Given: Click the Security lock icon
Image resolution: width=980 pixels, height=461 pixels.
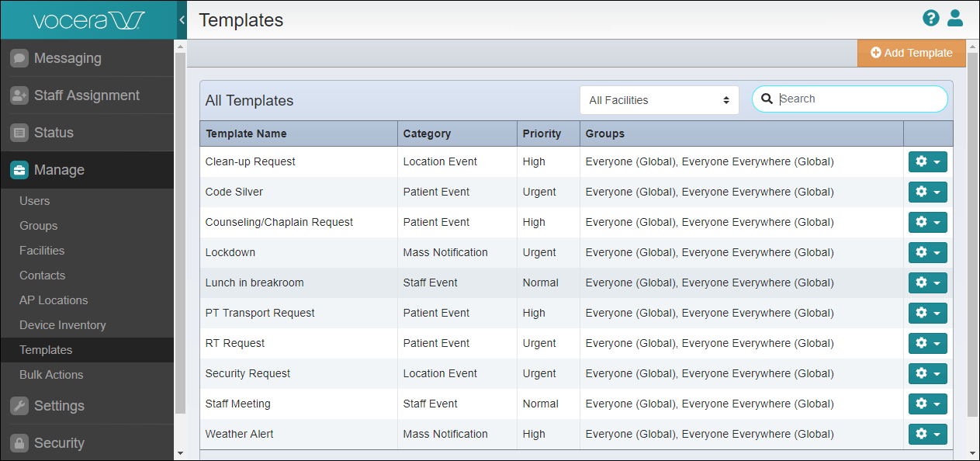Looking at the screenshot, I should click(19, 443).
